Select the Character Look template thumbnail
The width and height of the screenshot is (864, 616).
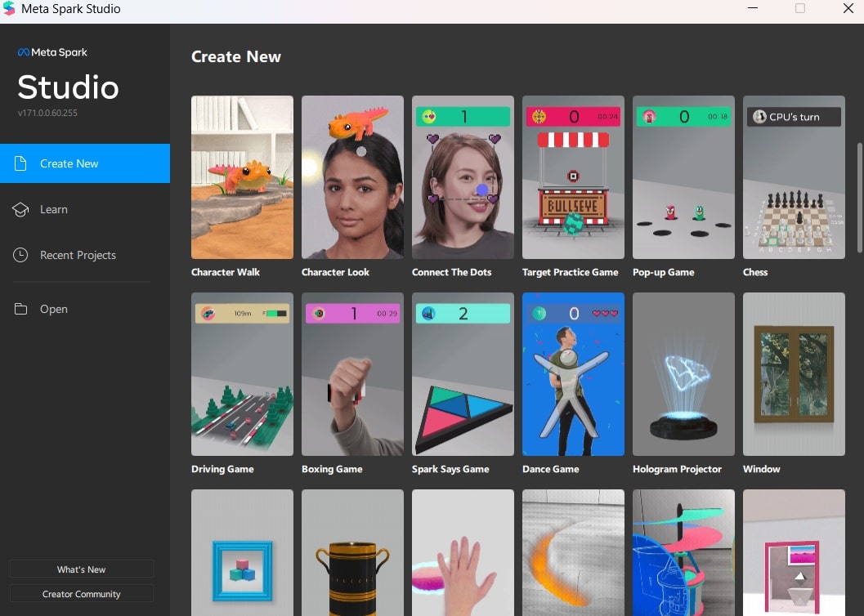pos(352,177)
